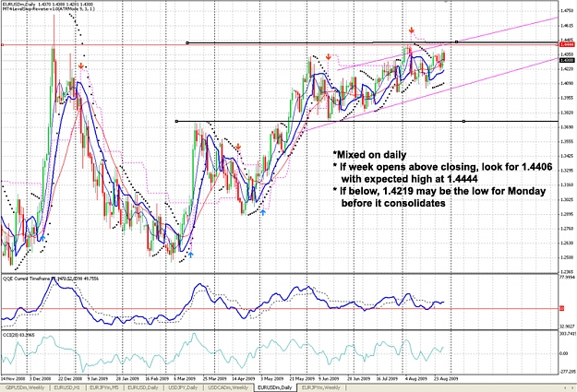Viewport: 577px width, 392px height.
Task: Click the black 1.4300 current price label
Action: 567,60
